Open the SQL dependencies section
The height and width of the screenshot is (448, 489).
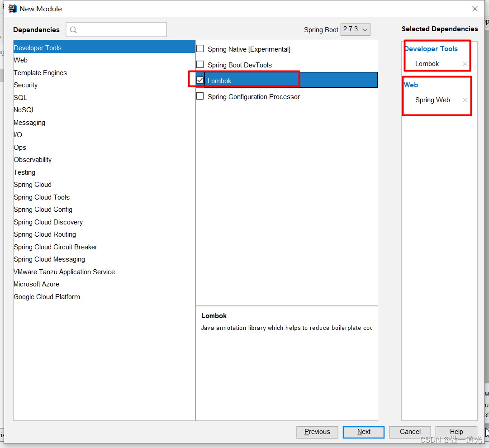(x=20, y=97)
